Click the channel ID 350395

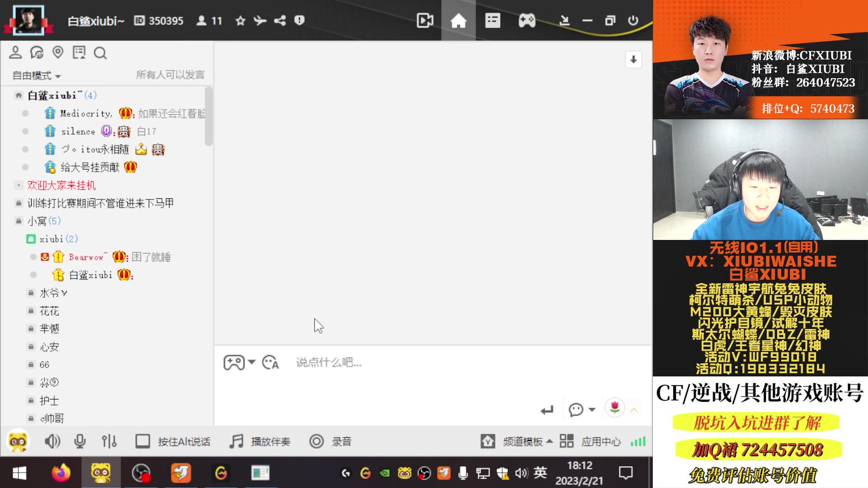pos(159,21)
